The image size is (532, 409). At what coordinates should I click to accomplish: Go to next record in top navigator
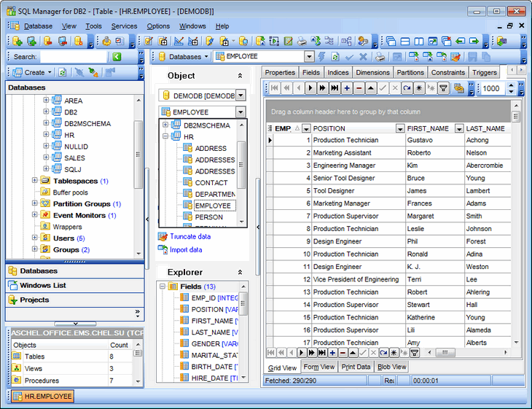(x=310, y=88)
